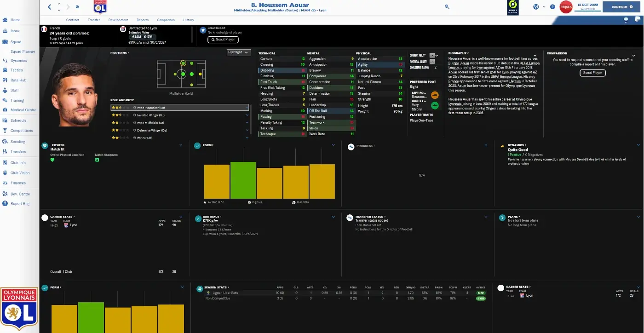Open the Club Vision page
This screenshot has height=333, width=644.
(x=20, y=173)
